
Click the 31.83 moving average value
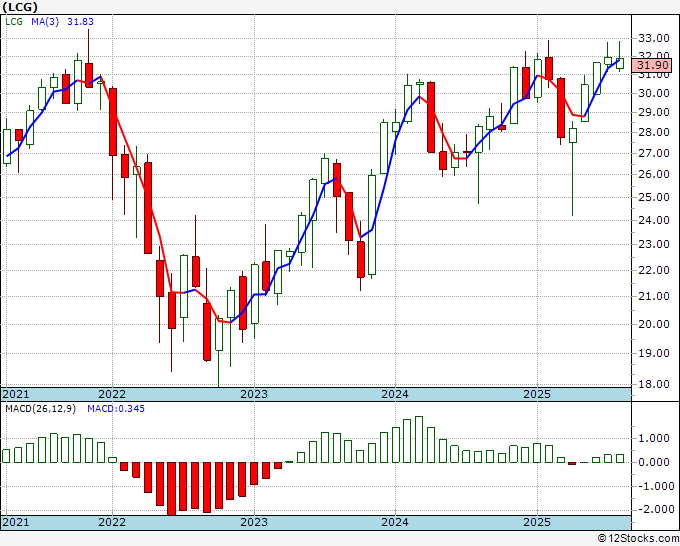[x=80, y=22]
